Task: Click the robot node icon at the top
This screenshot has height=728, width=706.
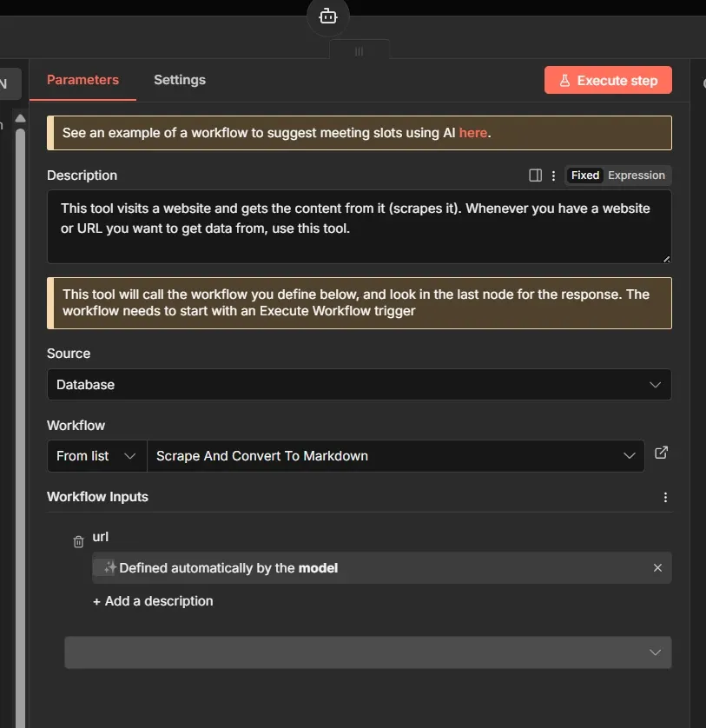Action: 327,15
